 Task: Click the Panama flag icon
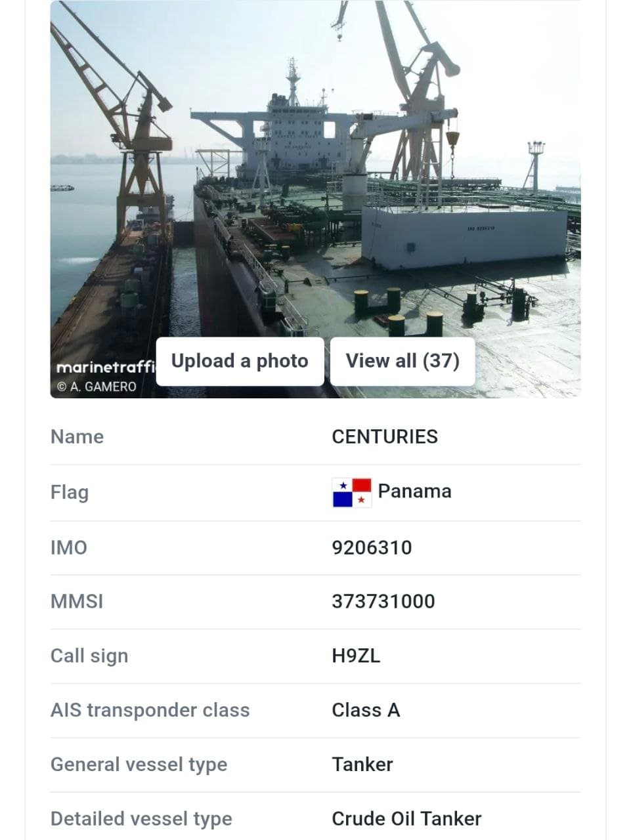pyautogui.click(x=351, y=492)
